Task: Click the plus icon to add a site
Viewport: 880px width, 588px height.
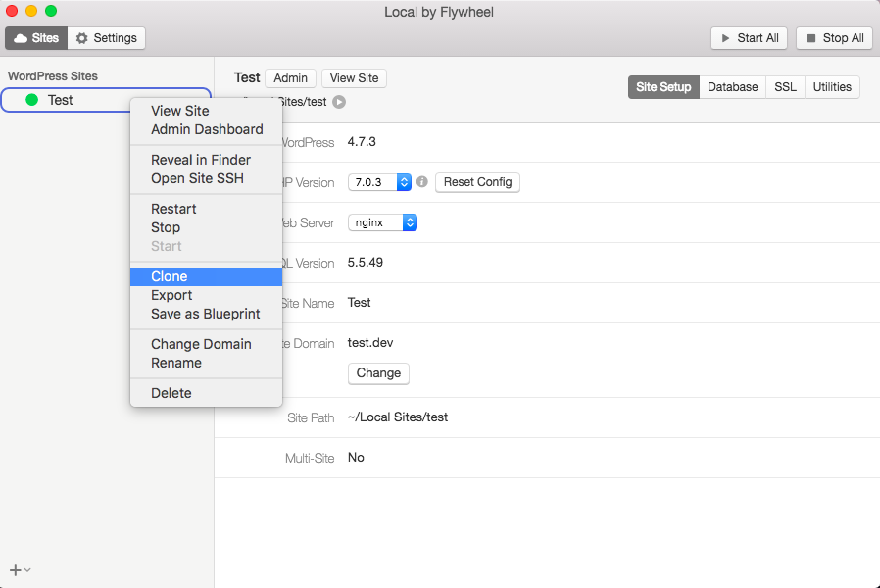Action: pyautogui.click(x=15, y=570)
